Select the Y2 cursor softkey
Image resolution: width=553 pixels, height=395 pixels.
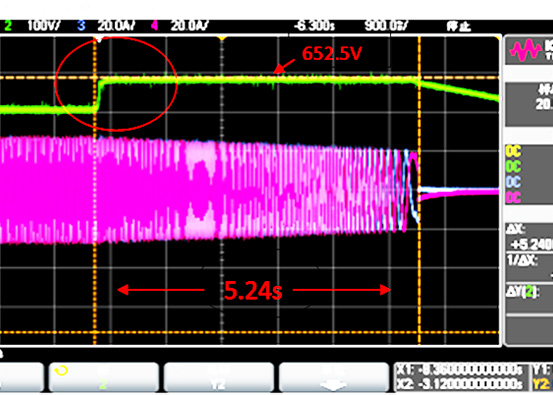click(x=219, y=378)
